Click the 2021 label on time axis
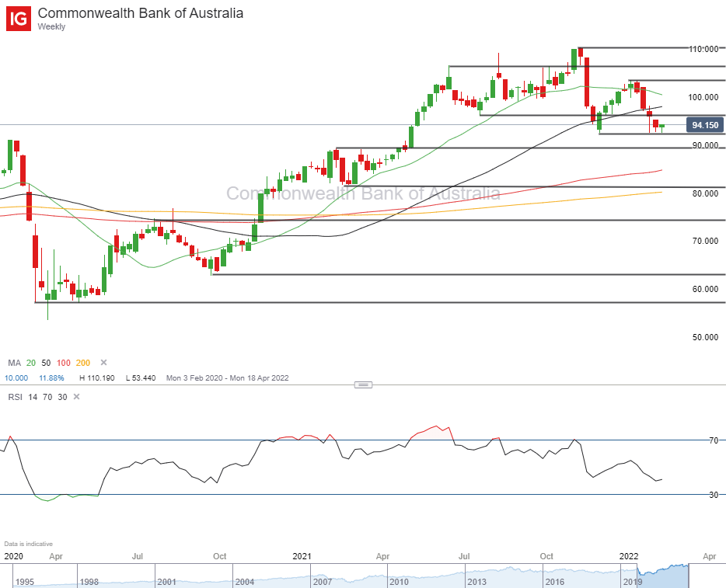The width and height of the screenshot is (726, 588). click(x=302, y=556)
